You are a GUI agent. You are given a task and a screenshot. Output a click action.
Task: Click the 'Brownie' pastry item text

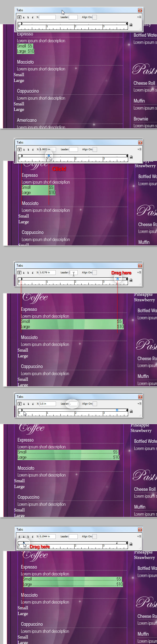tap(141, 119)
